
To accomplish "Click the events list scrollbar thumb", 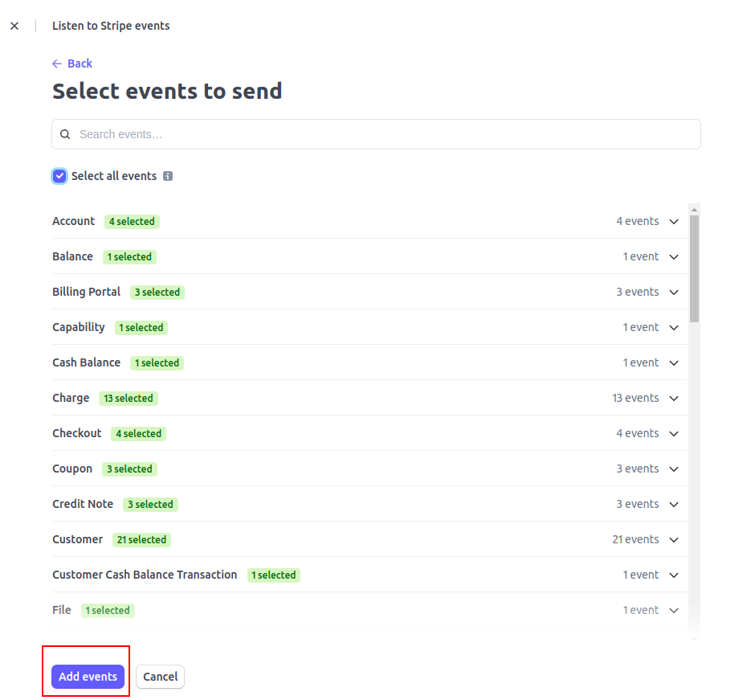I will pyautogui.click(x=694, y=268).
